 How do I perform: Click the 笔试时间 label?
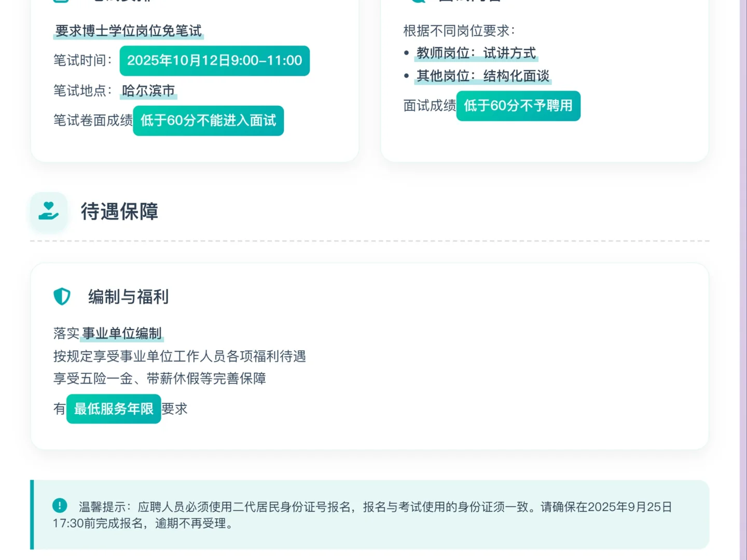[x=82, y=61]
